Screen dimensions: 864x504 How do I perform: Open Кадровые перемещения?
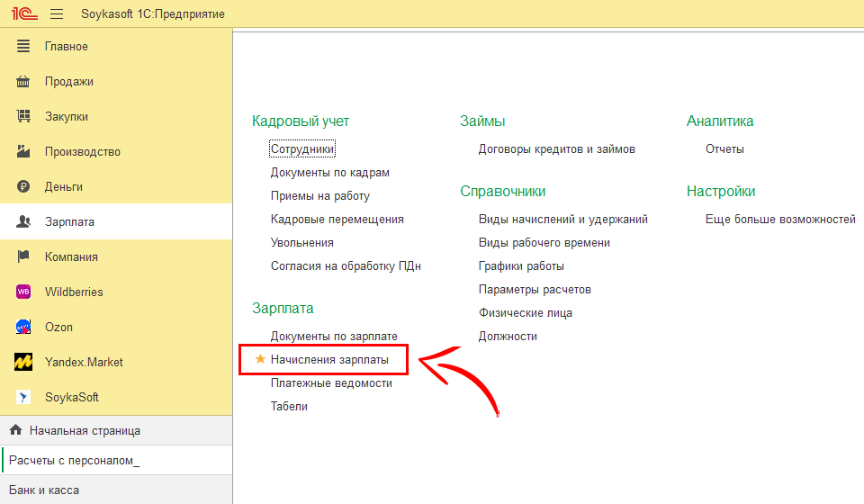337,220
